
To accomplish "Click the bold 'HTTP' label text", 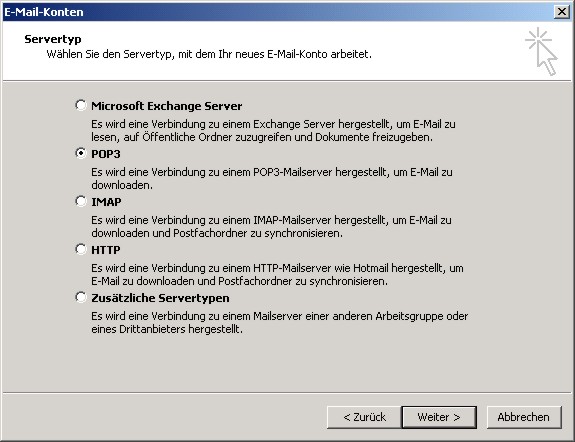I will click(x=106, y=250).
